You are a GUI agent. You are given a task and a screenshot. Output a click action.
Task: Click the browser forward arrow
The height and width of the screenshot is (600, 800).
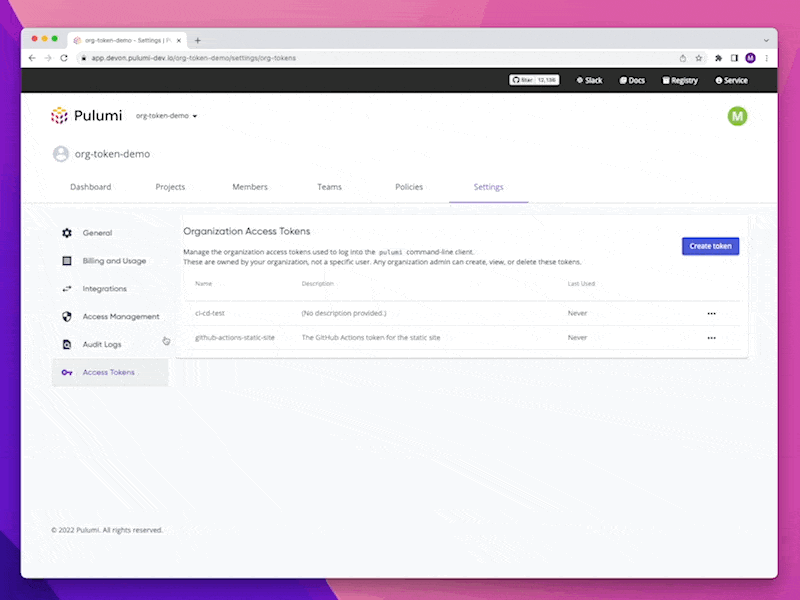(48, 58)
